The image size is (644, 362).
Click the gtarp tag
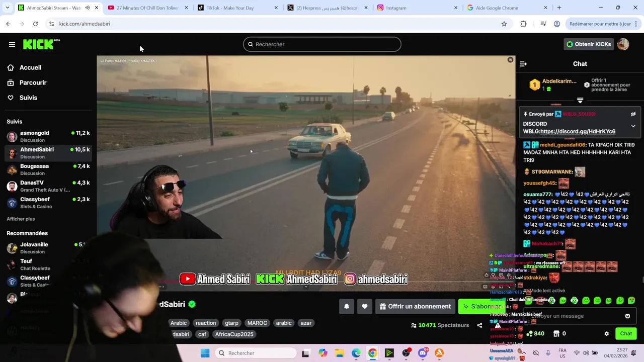pos(232,323)
